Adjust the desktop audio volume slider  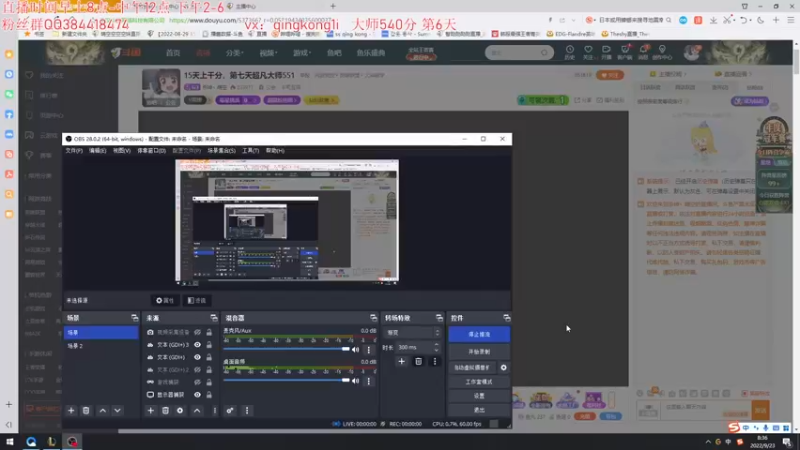286,381
